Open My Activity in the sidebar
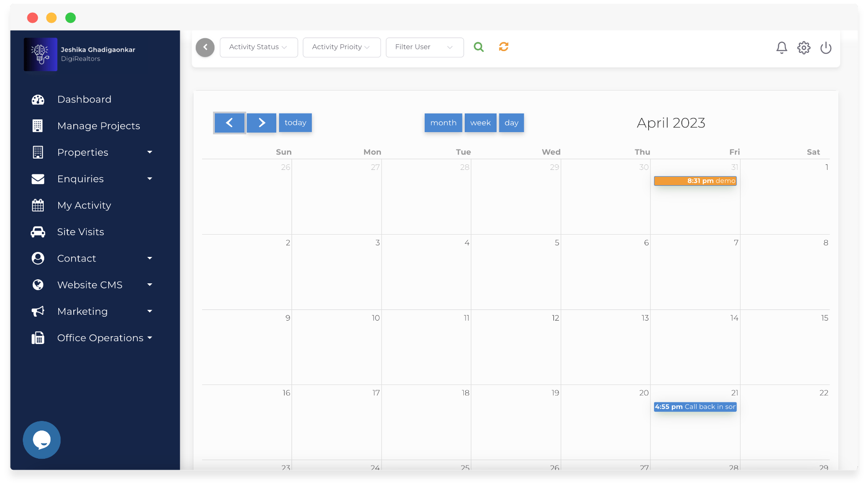868x487 pixels. [x=84, y=205]
